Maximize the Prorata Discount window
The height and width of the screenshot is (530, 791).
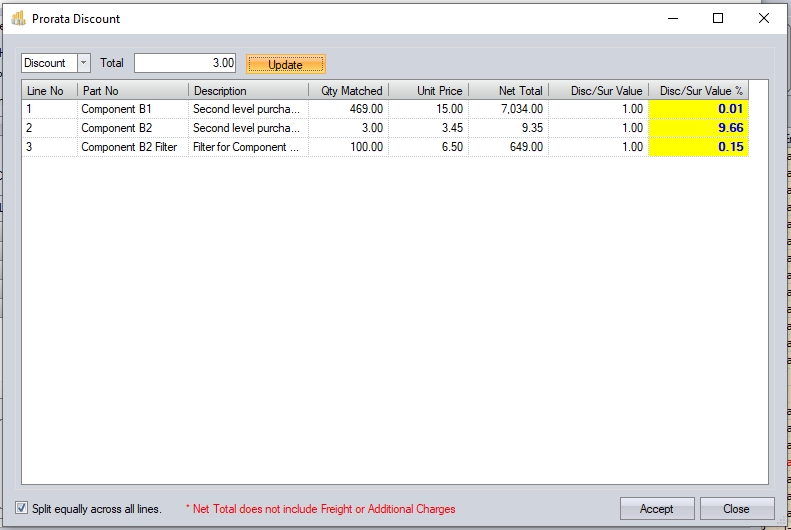pyautogui.click(x=718, y=18)
